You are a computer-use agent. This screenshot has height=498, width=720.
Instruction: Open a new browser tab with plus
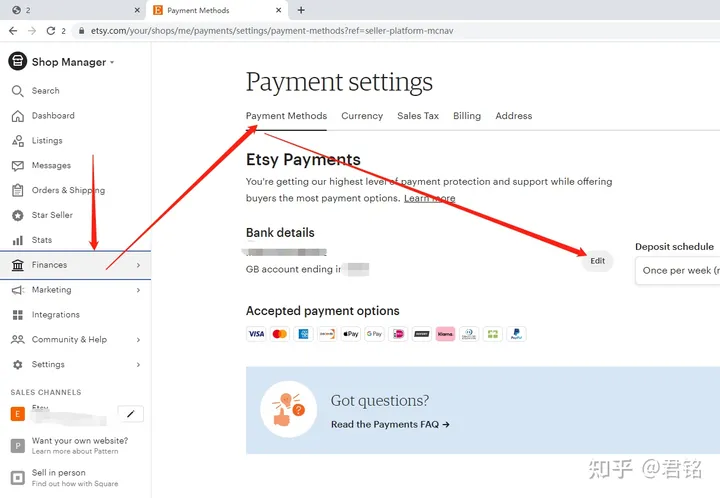[301, 10]
